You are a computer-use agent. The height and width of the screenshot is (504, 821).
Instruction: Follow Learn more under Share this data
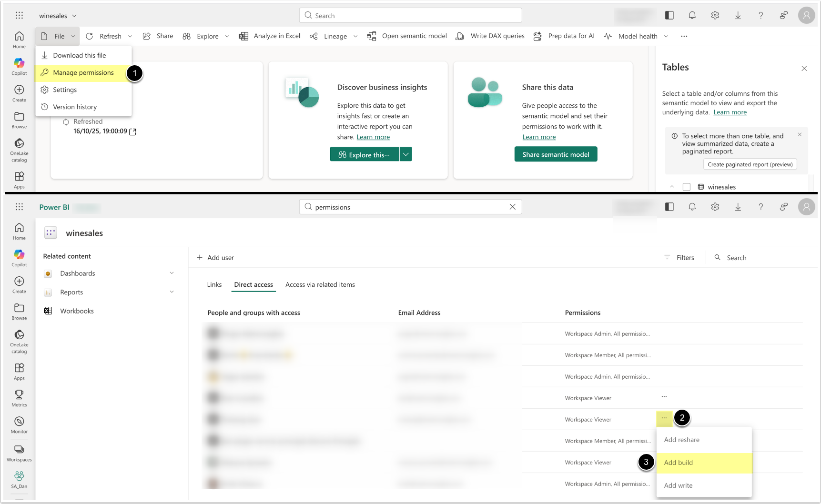click(539, 137)
